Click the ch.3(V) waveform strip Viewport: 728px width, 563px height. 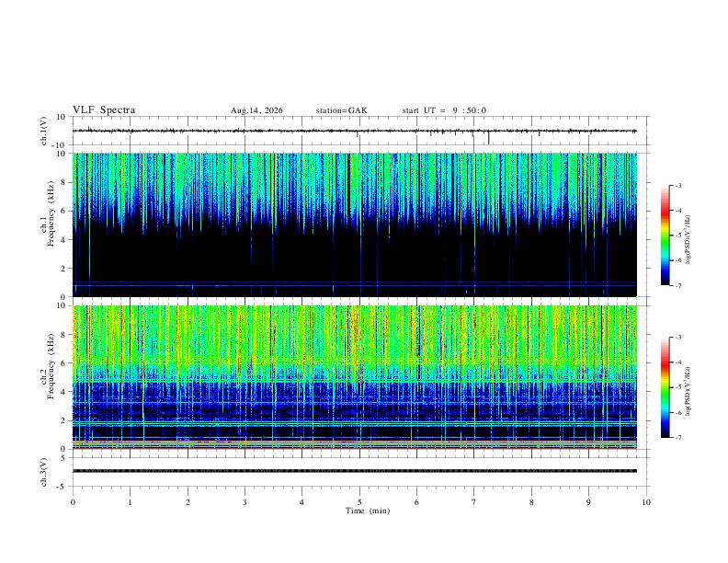coord(354,471)
